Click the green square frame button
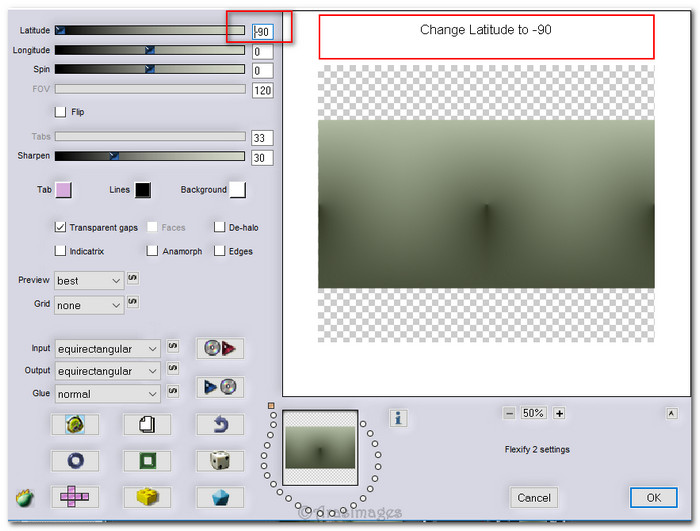 tap(147, 461)
